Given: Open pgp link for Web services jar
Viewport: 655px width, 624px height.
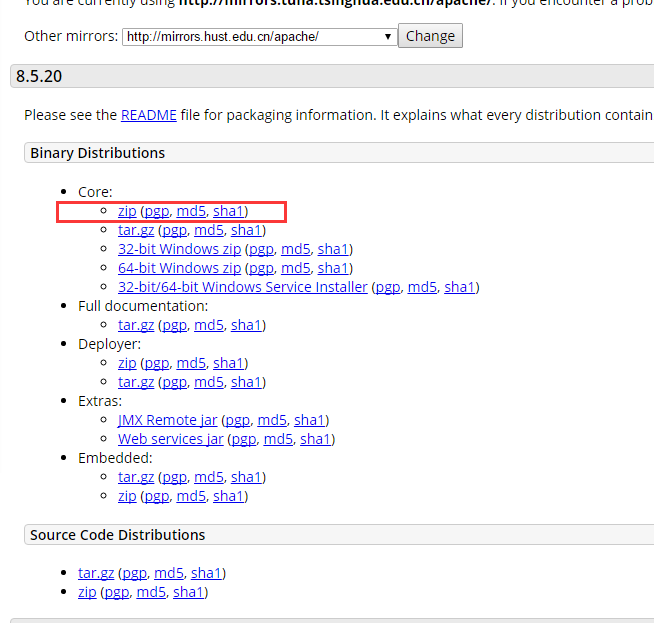Looking at the screenshot, I should pyautogui.click(x=244, y=439).
